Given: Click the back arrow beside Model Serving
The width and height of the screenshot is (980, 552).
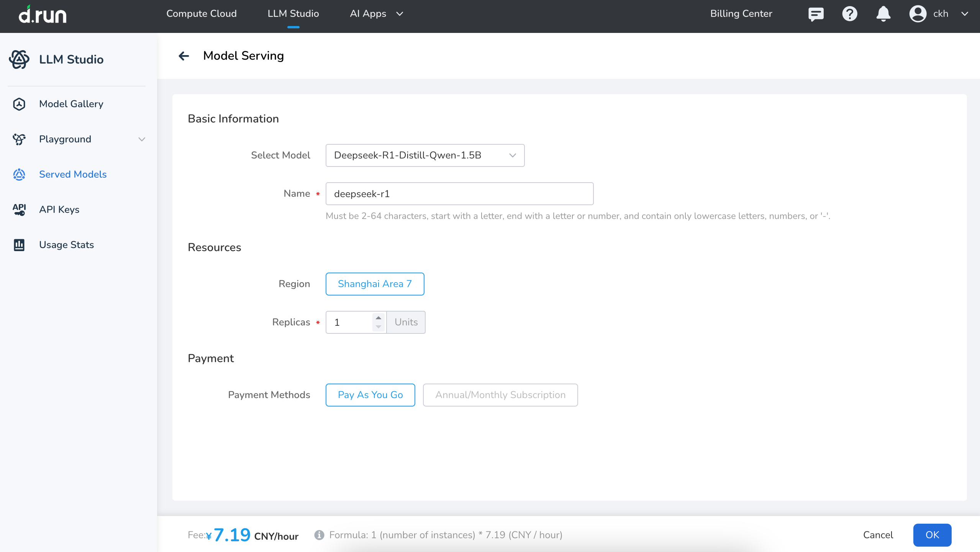Looking at the screenshot, I should coord(184,56).
